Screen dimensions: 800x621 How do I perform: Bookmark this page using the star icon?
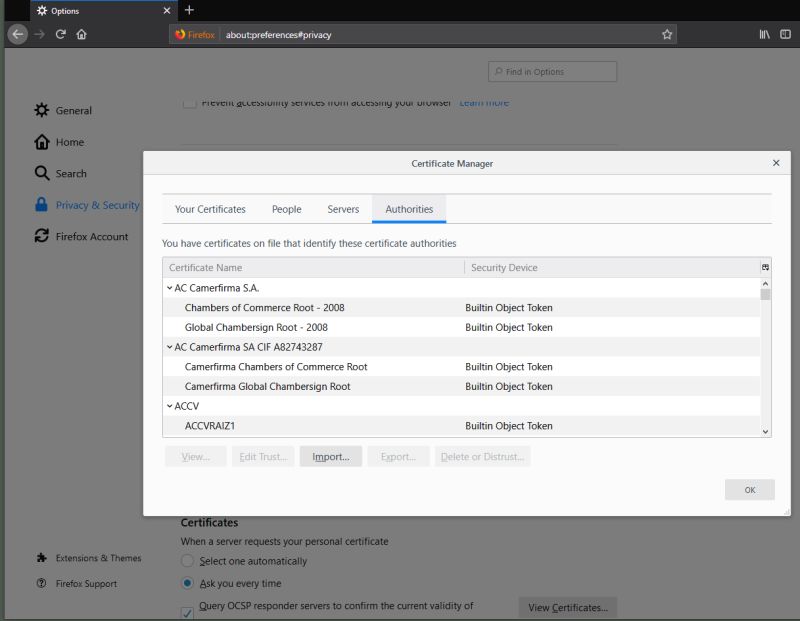[x=666, y=33]
